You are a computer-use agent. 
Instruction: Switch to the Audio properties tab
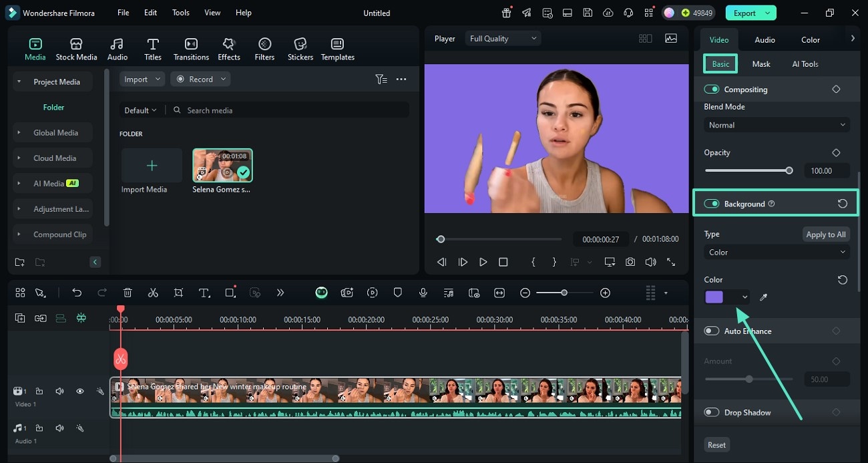(x=765, y=40)
